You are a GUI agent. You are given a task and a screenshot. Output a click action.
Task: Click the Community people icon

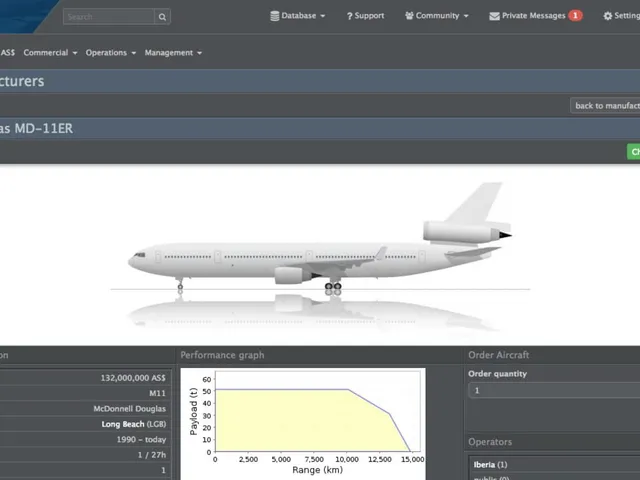[409, 16]
